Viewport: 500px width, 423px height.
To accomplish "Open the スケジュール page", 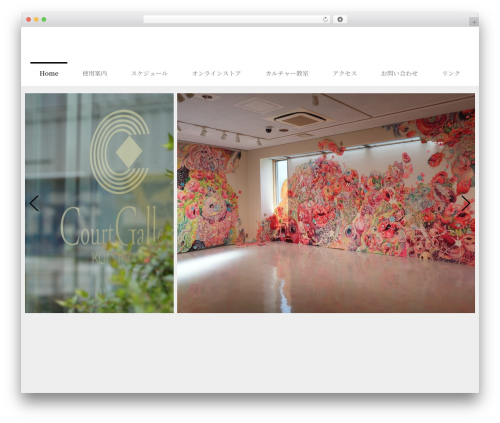I will (149, 73).
